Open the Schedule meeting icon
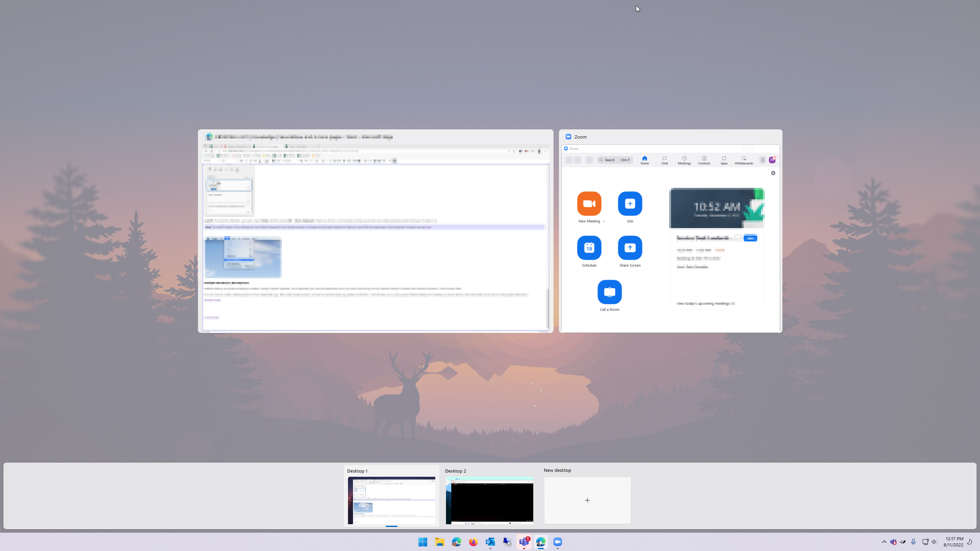 tap(589, 248)
